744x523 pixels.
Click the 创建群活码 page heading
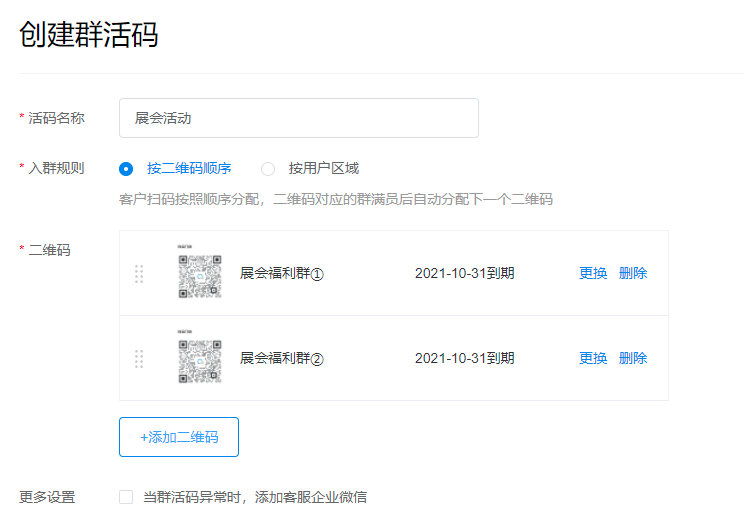coord(89,35)
